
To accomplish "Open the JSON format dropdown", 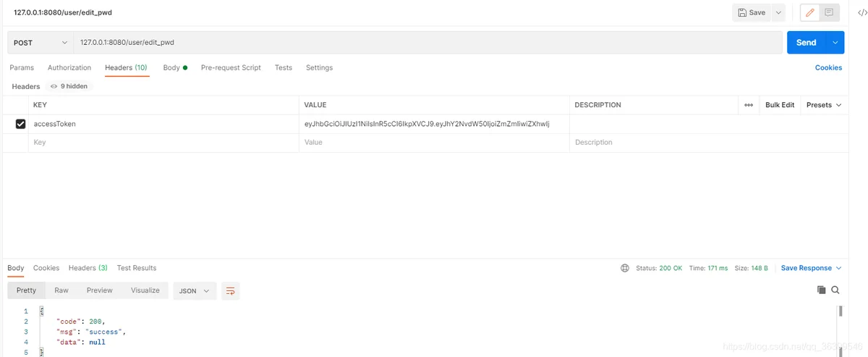I will (195, 290).
